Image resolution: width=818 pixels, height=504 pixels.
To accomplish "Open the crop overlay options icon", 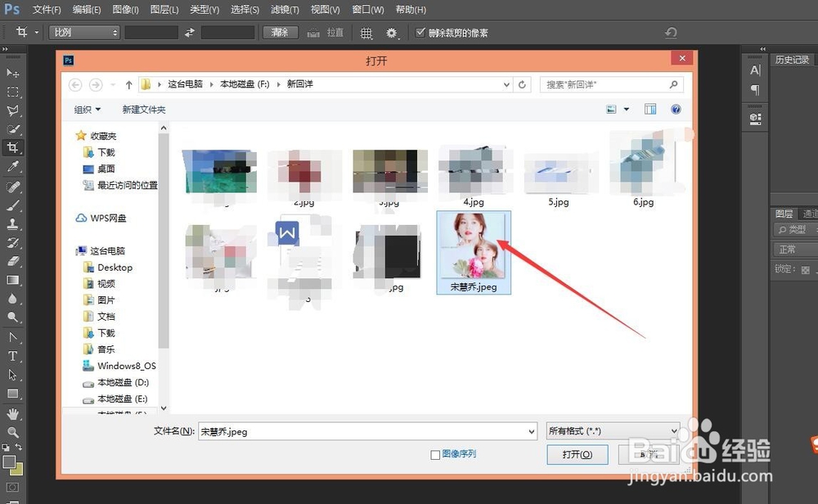I will click(x=366, y=33).
